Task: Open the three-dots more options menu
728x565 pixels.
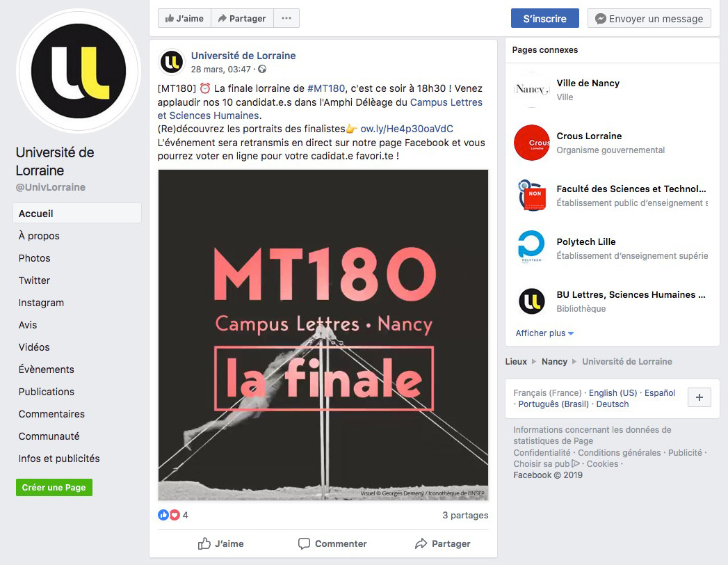Action: coord(286,18)
